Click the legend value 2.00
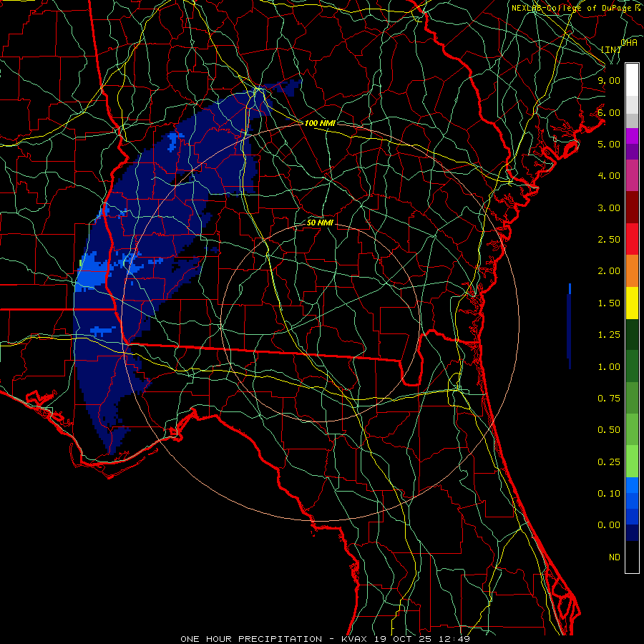This screenshot has width=644, height=644. pos(609,271)
